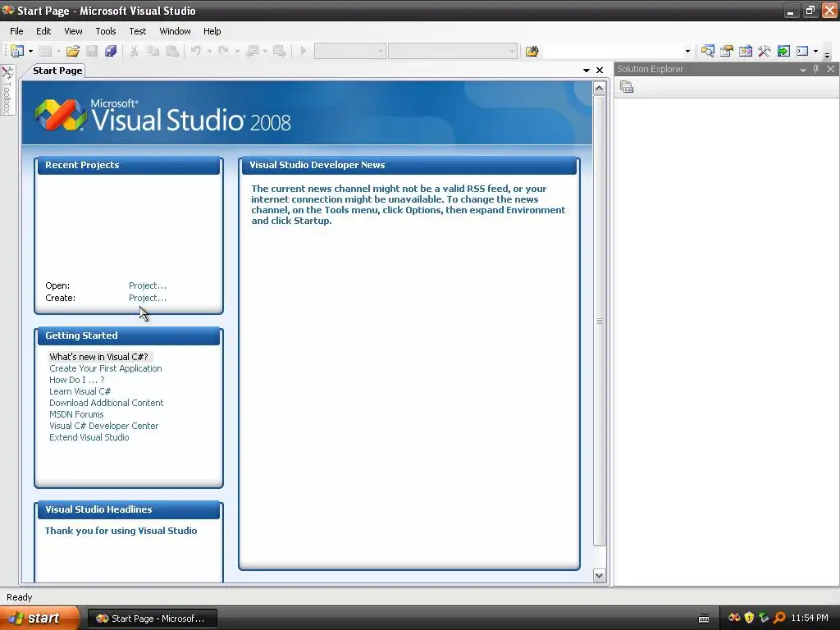Click the Open File folder icon
The image size is (840, 630).
point(73,51)
